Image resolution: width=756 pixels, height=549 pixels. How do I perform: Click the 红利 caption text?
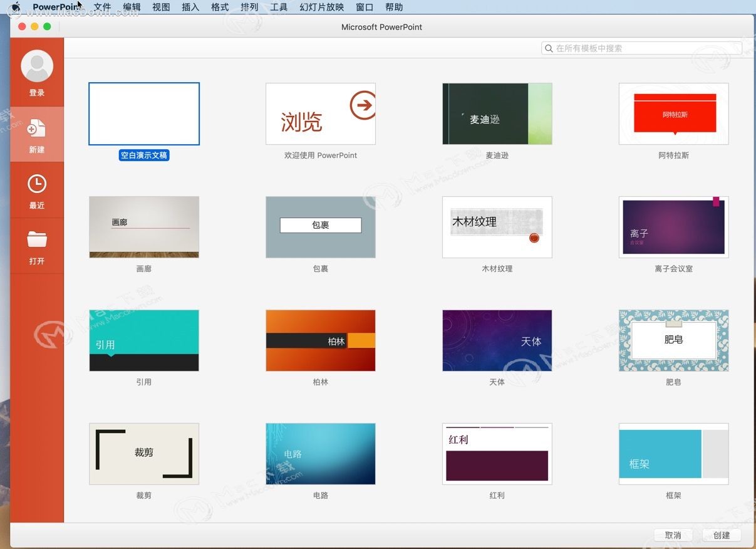pyautogui.click(x=497, y=495)
